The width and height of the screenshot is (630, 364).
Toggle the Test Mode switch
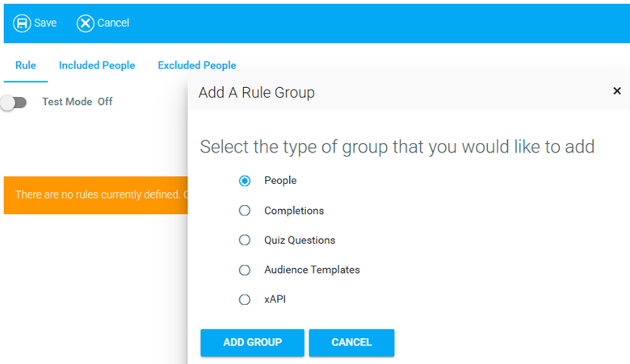pyautogui.click(x=15, y=103)
